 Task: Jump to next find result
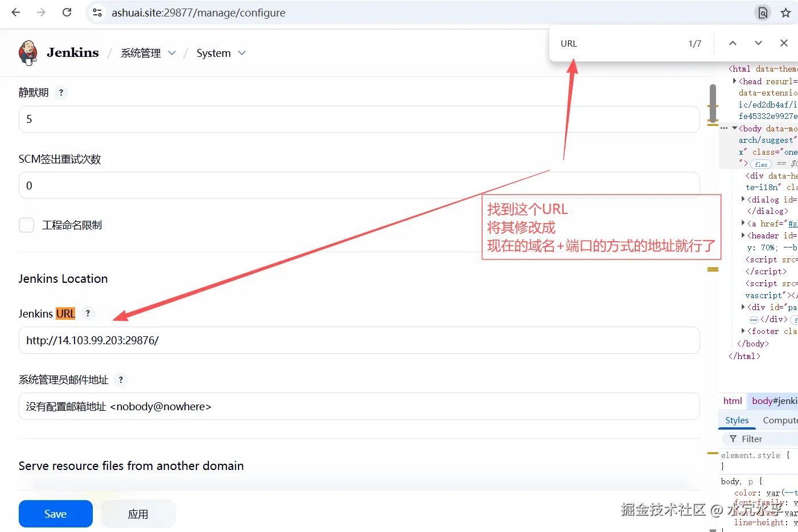coord(758,43)
